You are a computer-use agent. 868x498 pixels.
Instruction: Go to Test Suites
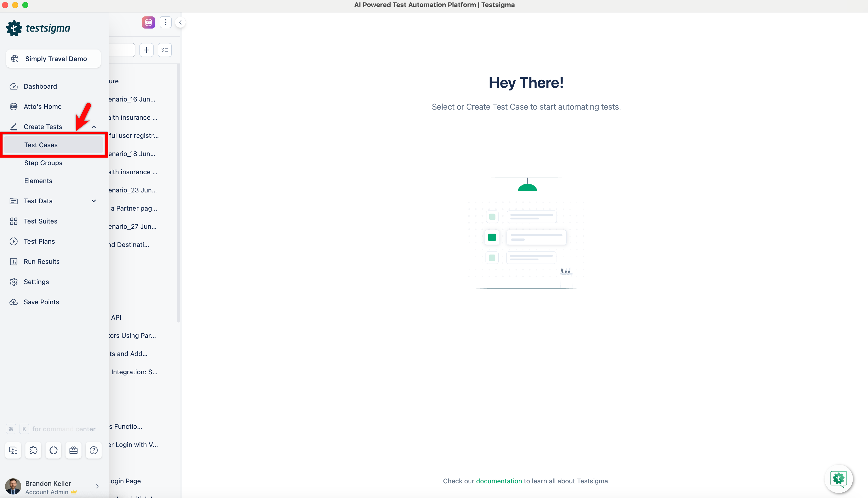coord(40,221)
